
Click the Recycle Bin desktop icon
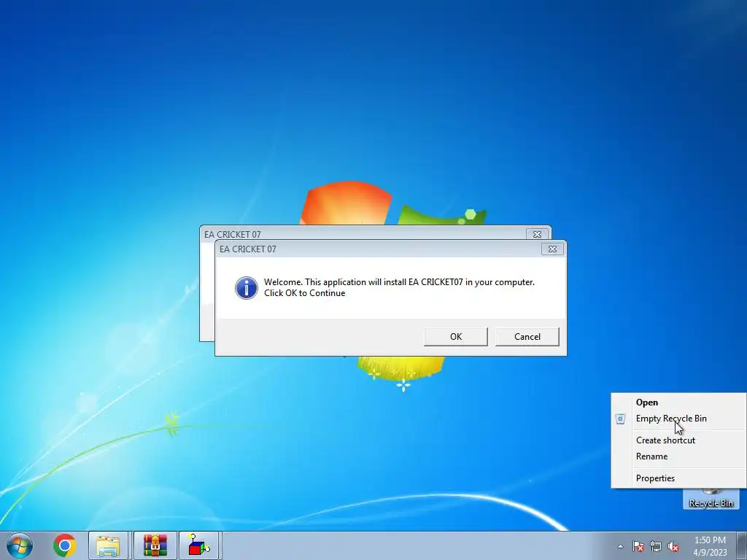[x=711, y=499]
